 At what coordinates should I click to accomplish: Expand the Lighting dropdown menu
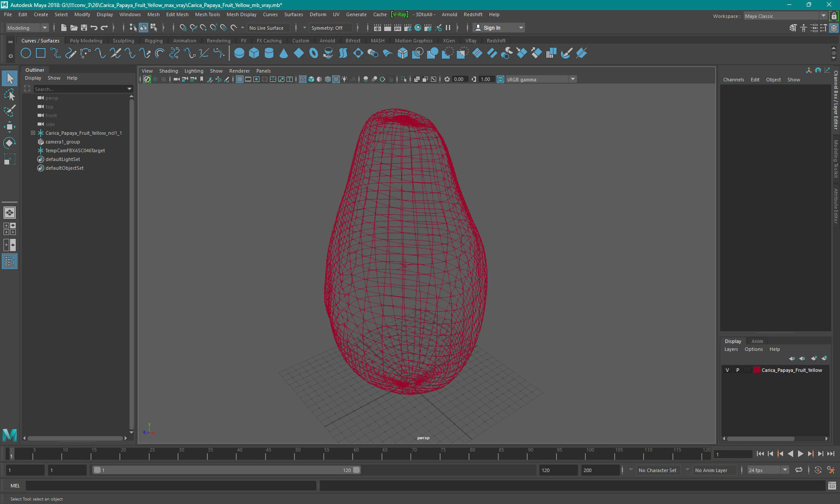click(x=193, y=70)
